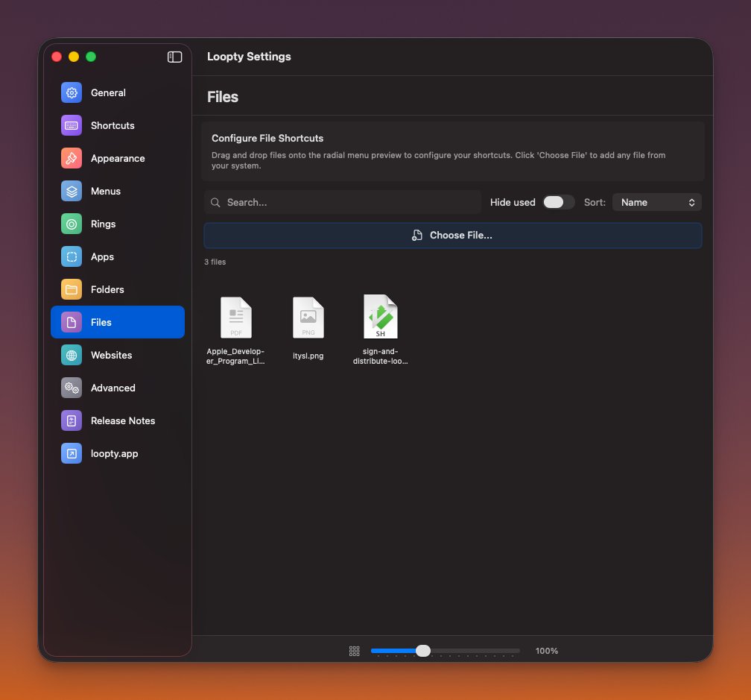Show the Rings settings
The height and width of the screenshot is (700, 751).
[103, 224]
